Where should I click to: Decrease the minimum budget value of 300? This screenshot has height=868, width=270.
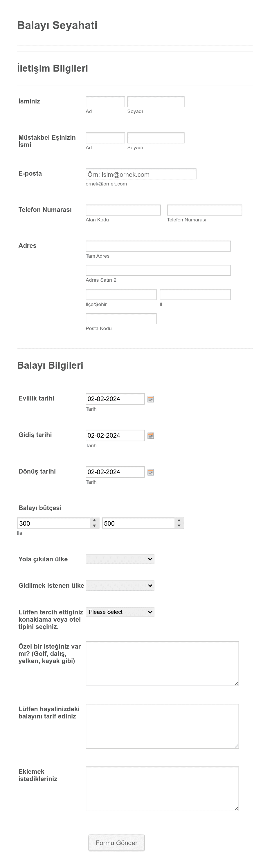[x=95, y=526]
